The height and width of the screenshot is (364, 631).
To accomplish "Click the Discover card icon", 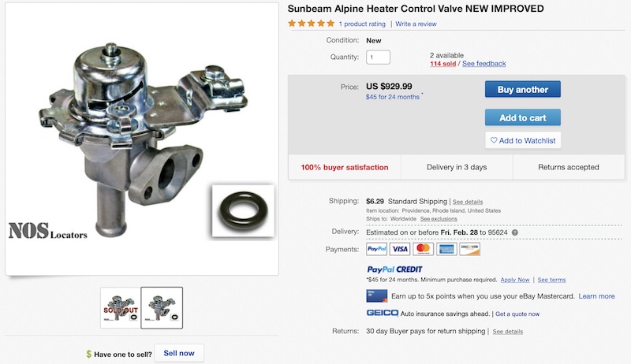I will coord(469,249).
